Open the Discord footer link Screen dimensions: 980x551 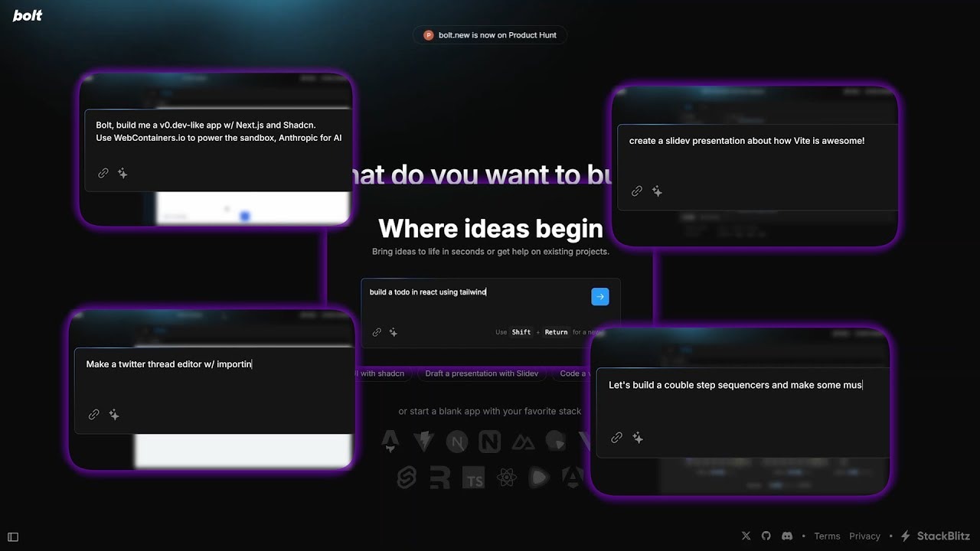[x=786, y=536]
